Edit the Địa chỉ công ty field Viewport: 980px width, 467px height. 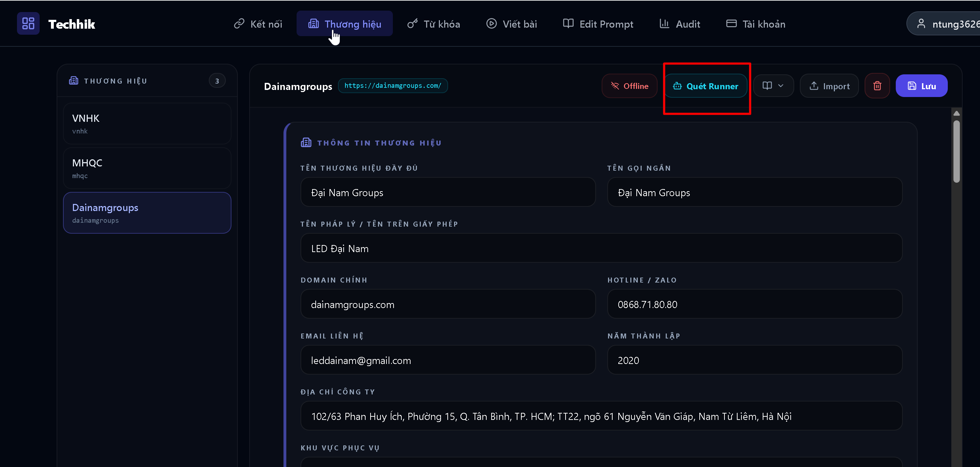tap(601, 416)
